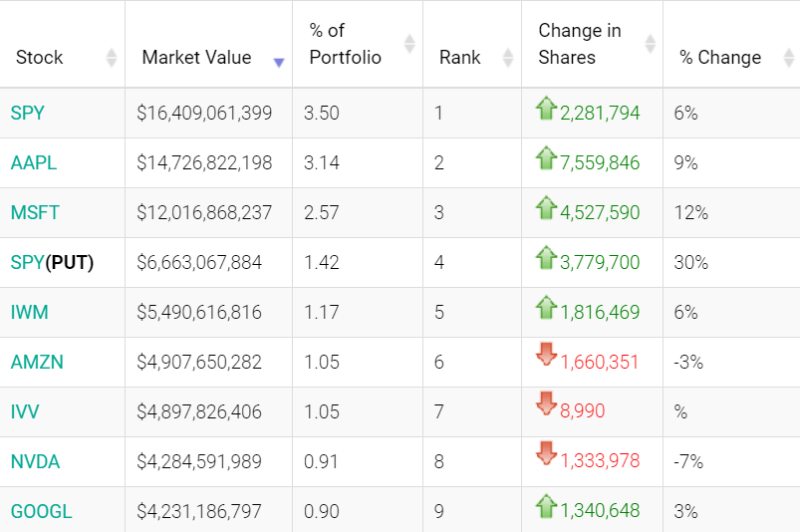Viewport: 800px width, 532px height.
Task: Open the MSFT stock link
Action: 35,212
